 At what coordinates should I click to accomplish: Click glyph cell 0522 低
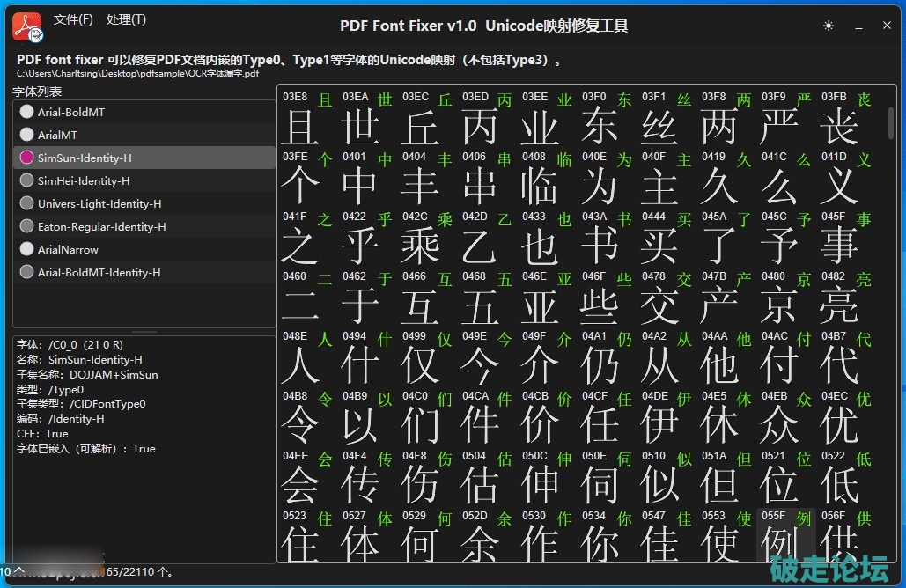pyautogui.click(x=847, y=476)
